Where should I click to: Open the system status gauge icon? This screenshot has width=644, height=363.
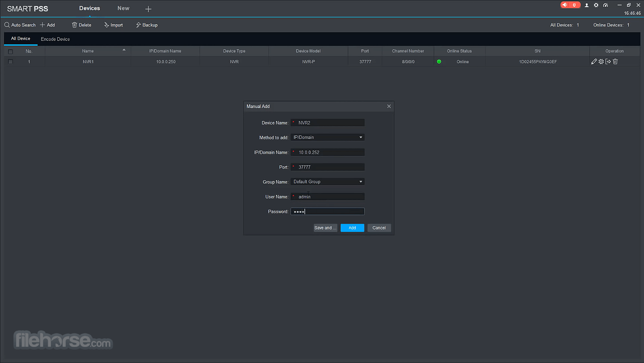point(606,5)
